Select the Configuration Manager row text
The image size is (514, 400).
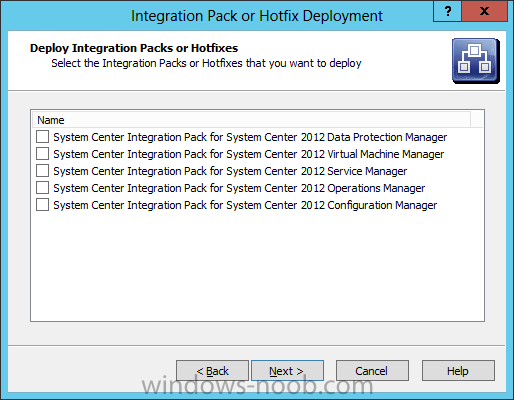(x=245, y=205)
